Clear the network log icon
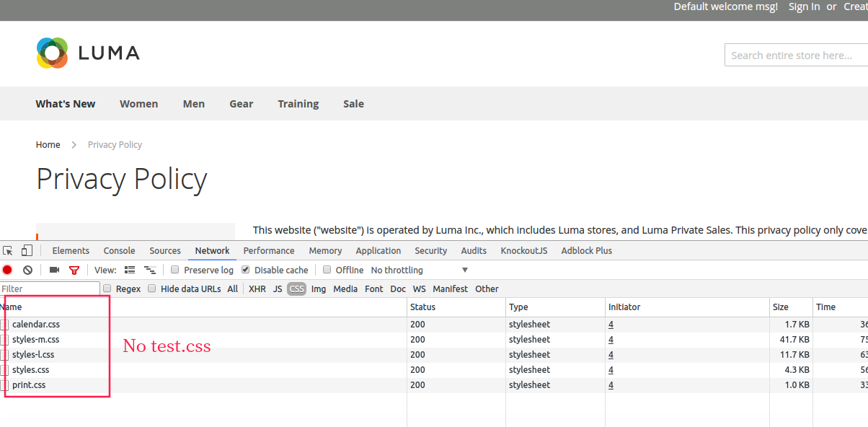Screen dimensions: 868x427 click(x=27, y=270)
